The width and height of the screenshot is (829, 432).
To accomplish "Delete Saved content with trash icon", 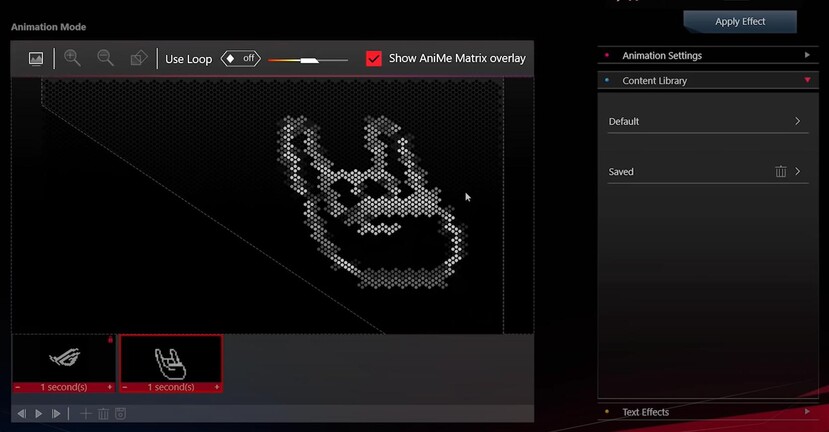I will tap(781, 171).
